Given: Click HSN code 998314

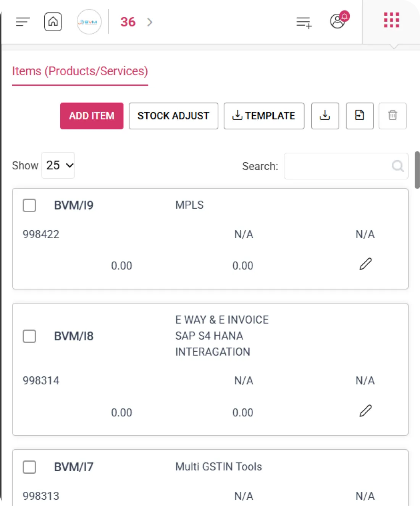Looking at the screenshot, I should 41,381.
